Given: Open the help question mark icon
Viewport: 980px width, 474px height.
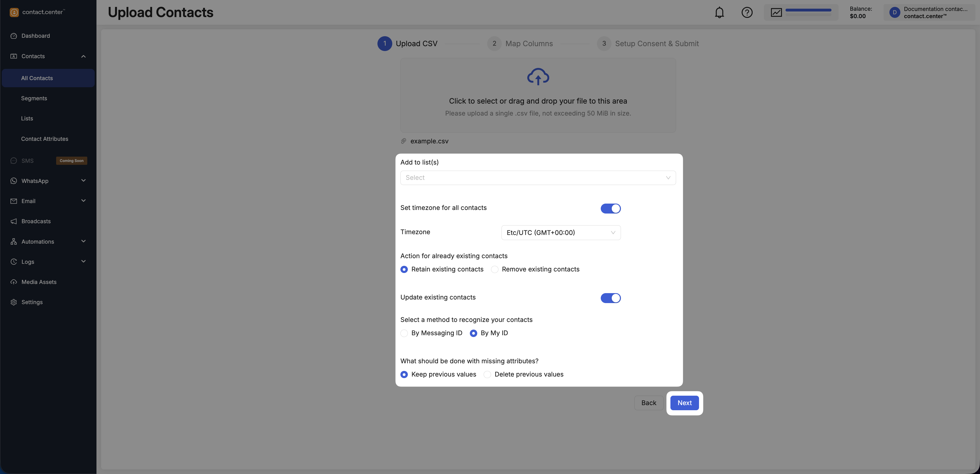Looking at the screenshot, I should (x=747, y=13).
